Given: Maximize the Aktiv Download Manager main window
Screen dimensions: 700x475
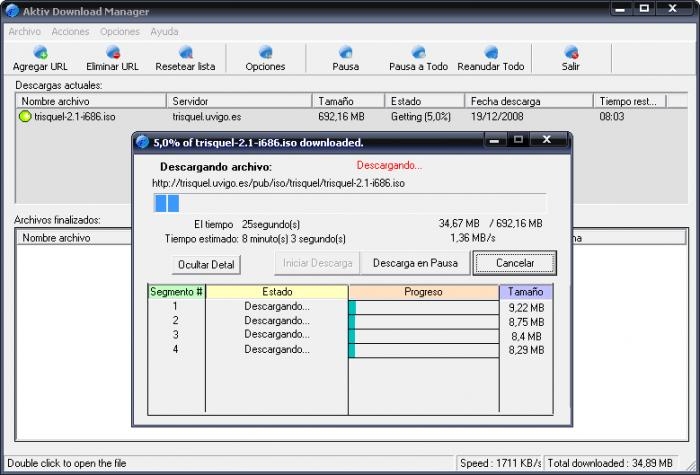Looking at the screenshot, I should click(644, 8).
